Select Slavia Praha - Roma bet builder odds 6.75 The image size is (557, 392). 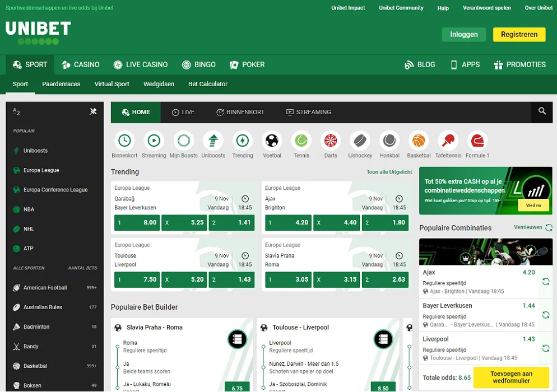point(237,387)
